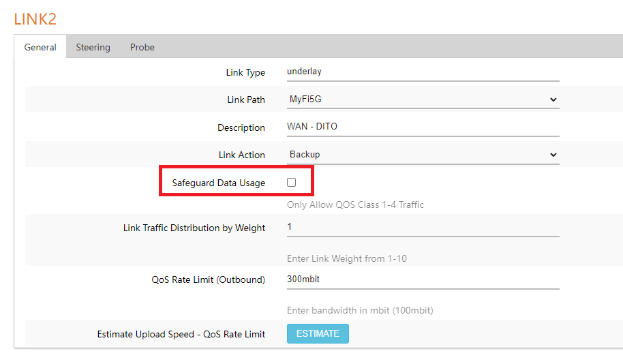The width and height of the screenshot is (623, 364).
Task: Focus the Description field with WAN - DITO
Action: pyautogui.click(x=423, y=127)
